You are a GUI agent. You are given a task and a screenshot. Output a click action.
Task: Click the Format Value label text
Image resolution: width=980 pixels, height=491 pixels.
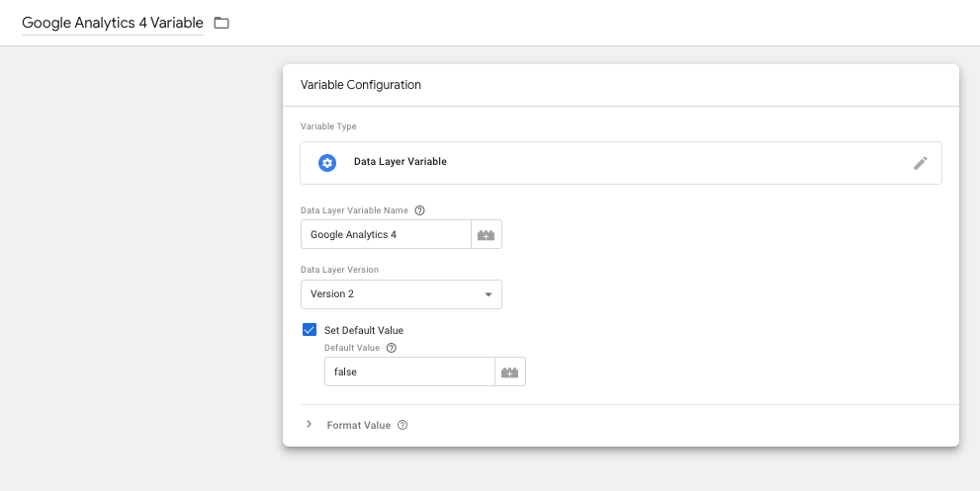(x=359, y=425)
